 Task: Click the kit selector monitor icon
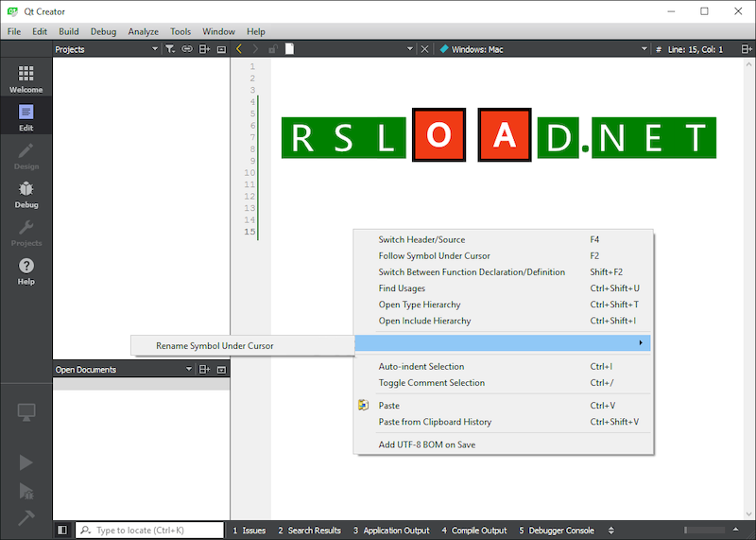click(26, 412)
